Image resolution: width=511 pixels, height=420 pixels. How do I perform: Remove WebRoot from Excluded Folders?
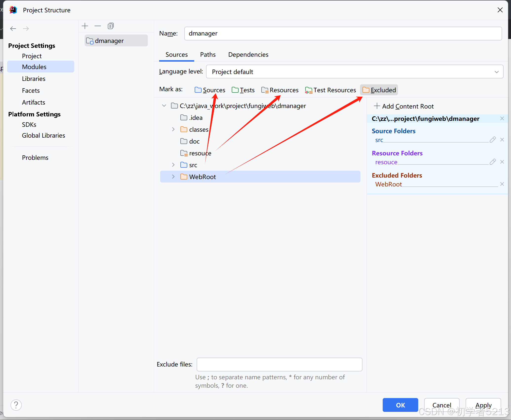(x=502, y=184)
